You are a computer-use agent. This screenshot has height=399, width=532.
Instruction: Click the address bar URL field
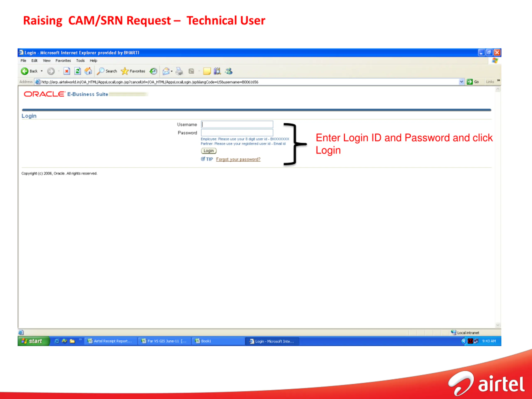(x=249, y=82)
